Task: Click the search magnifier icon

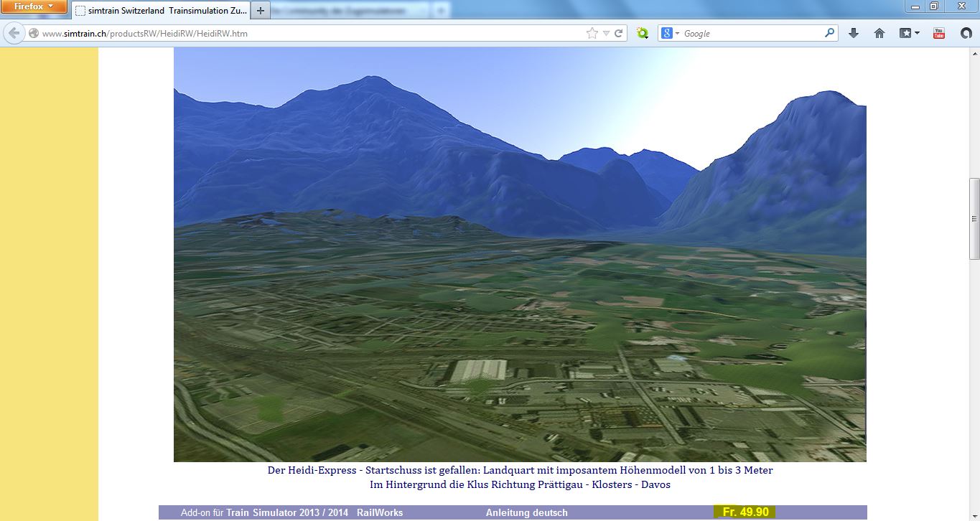Action: [830, 33]
